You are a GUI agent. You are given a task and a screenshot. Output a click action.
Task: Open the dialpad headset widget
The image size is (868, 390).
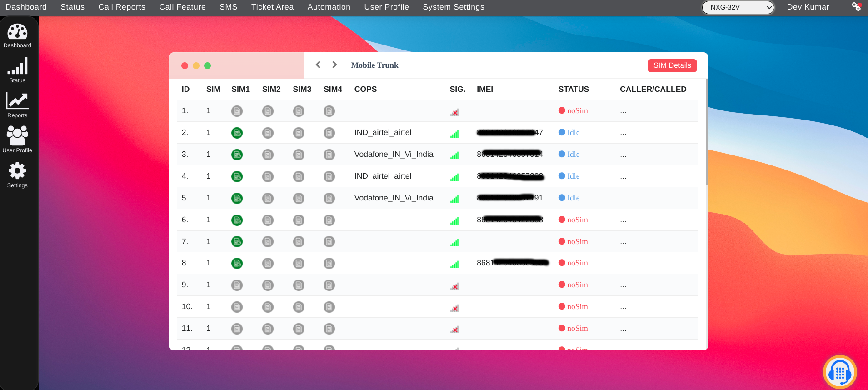click(x=839, y=372)
